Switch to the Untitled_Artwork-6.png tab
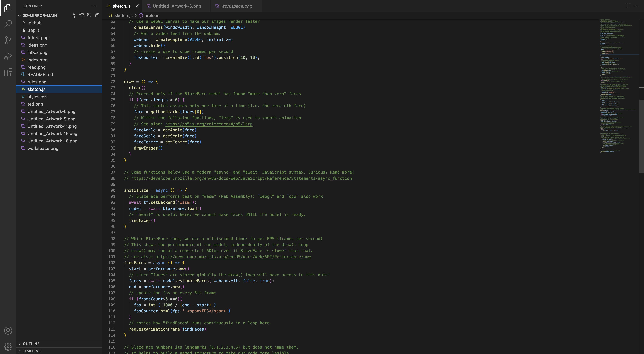The height and width of the screenshot is (354, 644). [176, 6]
